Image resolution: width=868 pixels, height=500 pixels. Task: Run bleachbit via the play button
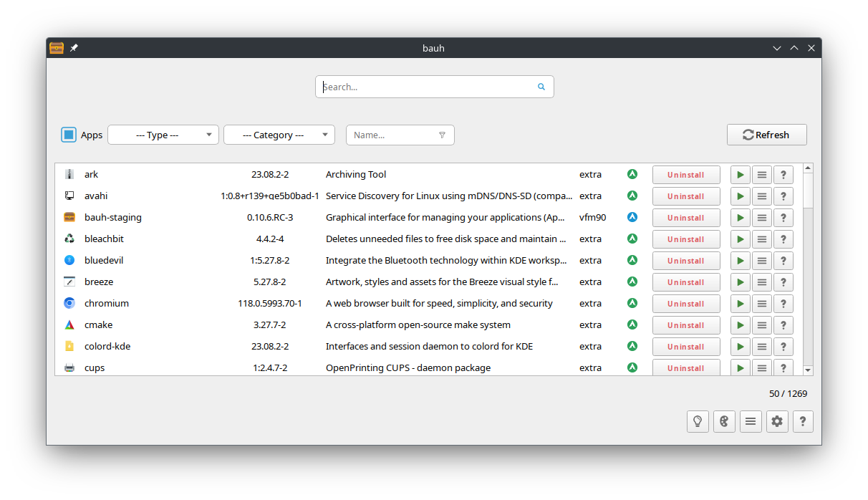click(741, 239)
